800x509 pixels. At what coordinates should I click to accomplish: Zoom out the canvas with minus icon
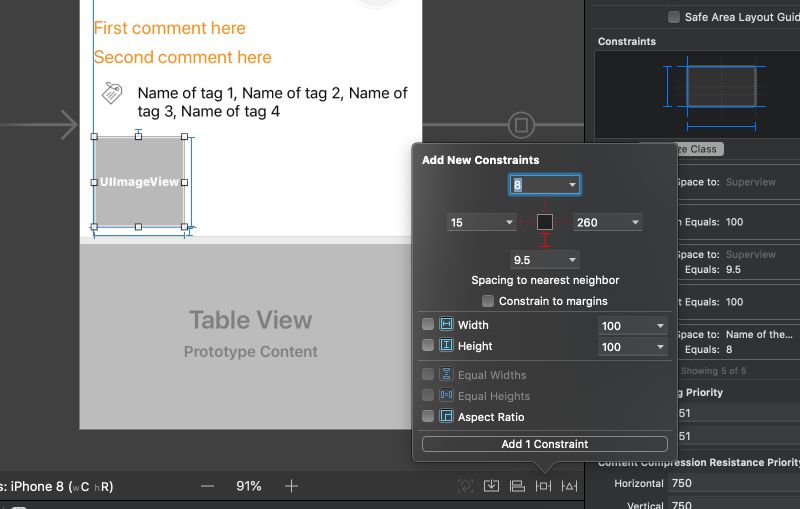(x=207, y=486)
